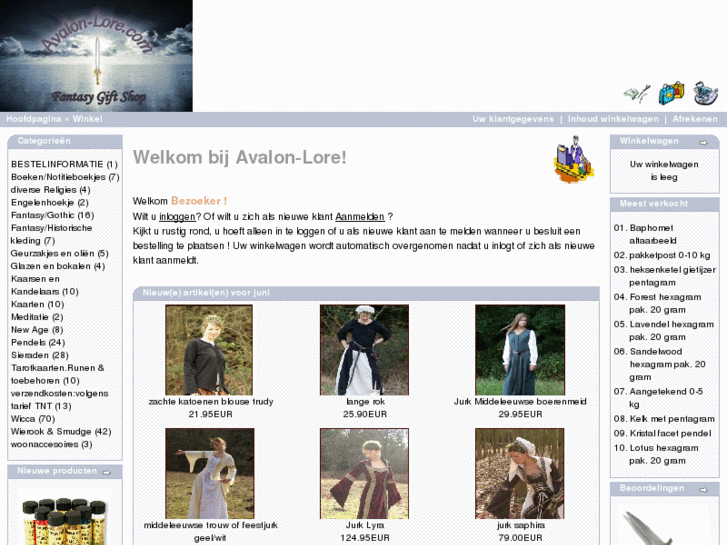Open bestseller Lotus hexagram pak. 20 gram
The height and width of the screenshot is (545, 727).
tap(663, 454)
